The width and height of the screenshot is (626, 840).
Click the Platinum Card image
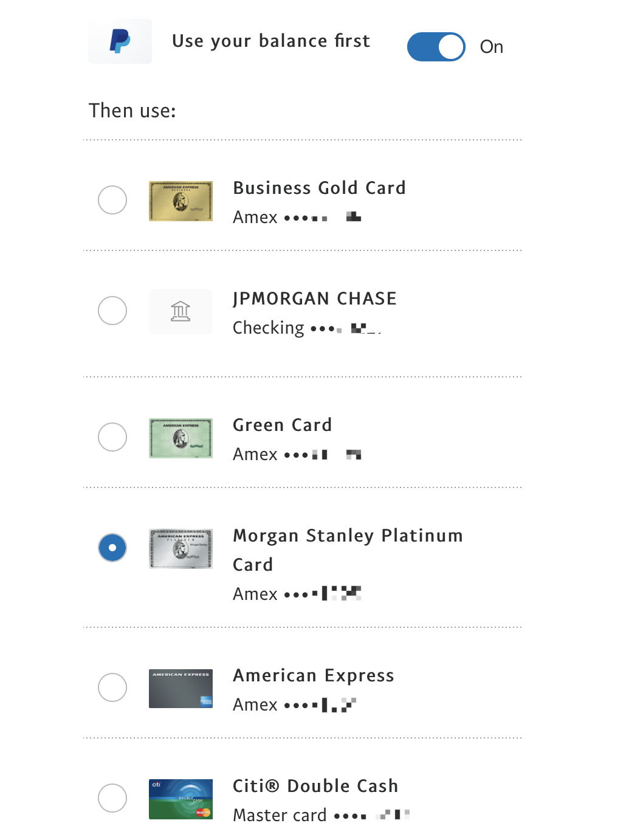pyautogui.click(x=181, y=549)
